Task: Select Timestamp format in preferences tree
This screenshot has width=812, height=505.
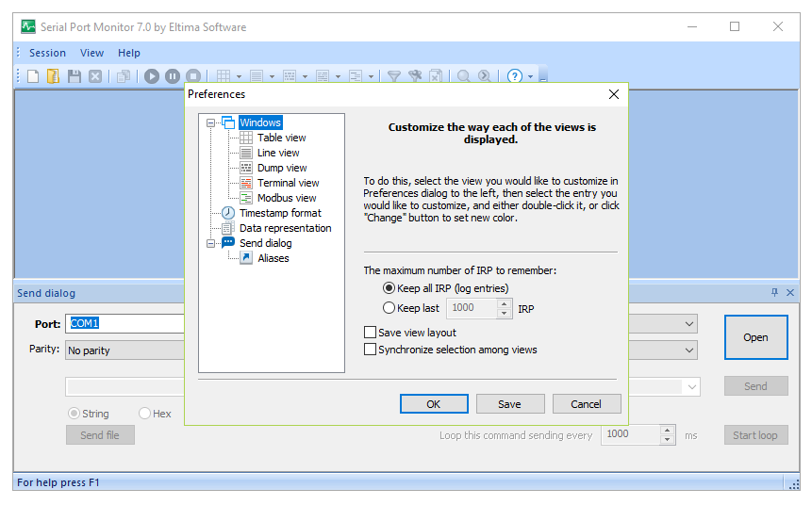Action: point(280,213)
